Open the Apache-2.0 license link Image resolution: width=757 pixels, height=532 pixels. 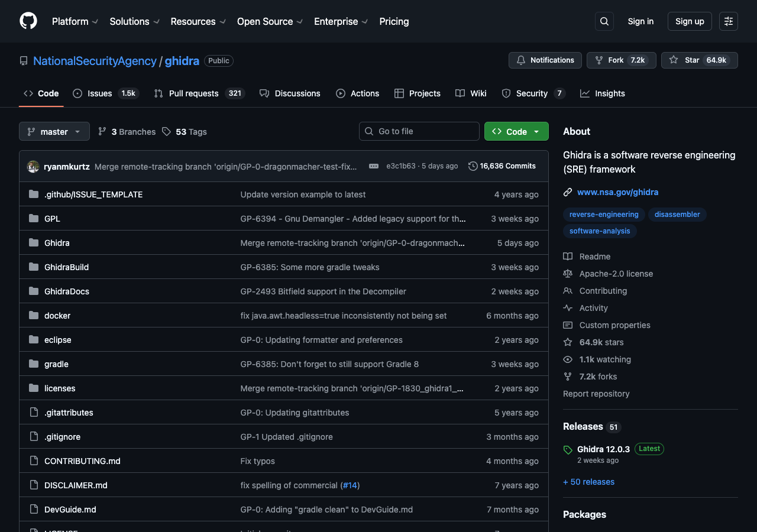tap(616, 274)
